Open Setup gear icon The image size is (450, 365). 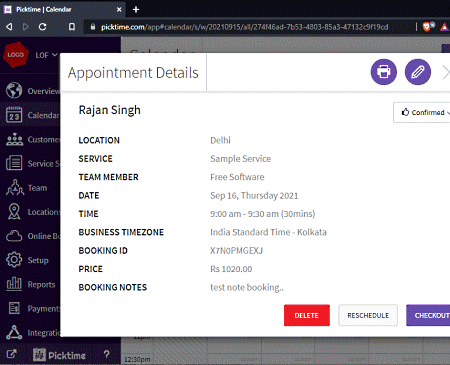tap(14, 260)
